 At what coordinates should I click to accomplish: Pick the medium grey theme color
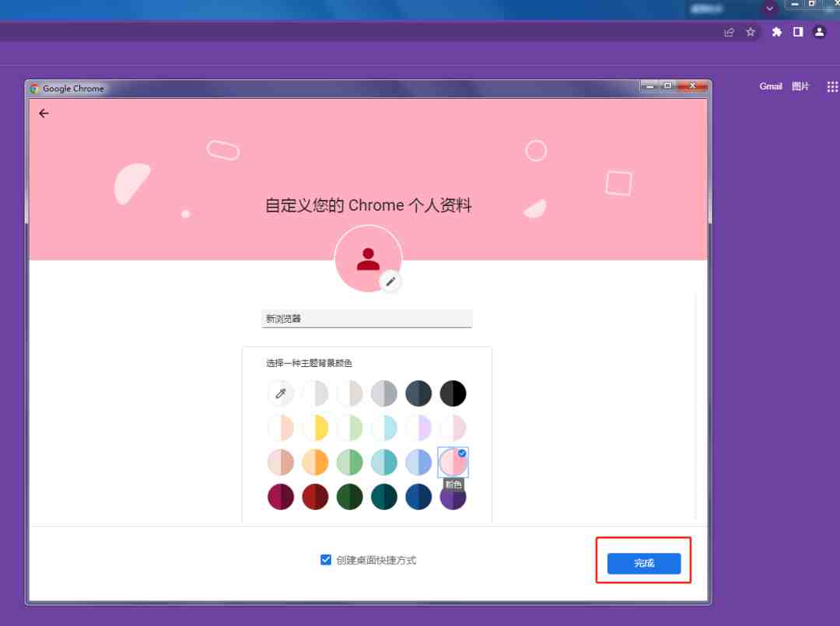[x=384, y=393]
